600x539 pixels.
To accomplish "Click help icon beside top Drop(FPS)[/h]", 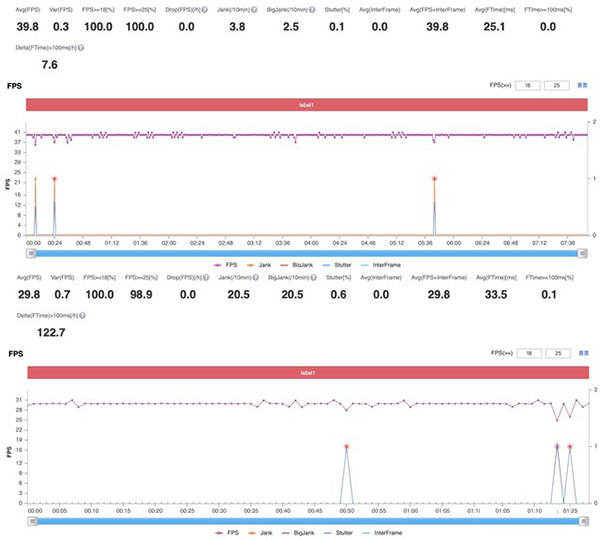I will click(x=203, y=9).
